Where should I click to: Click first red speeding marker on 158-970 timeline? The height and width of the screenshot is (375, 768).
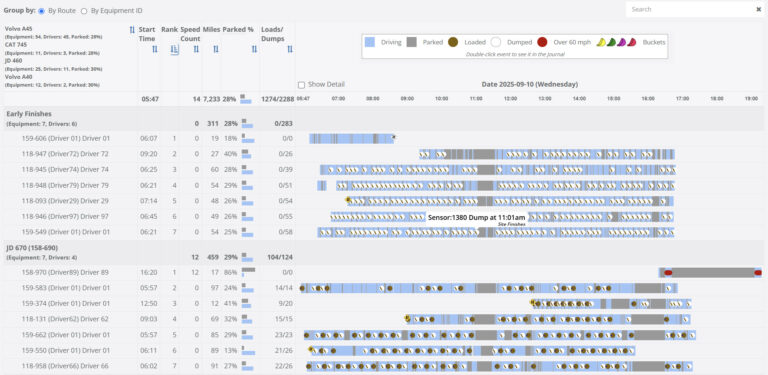coord(668,273)
